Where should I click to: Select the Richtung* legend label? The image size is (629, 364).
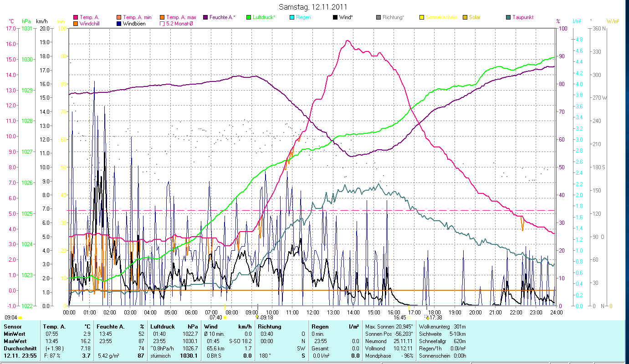tap(393, 18)
